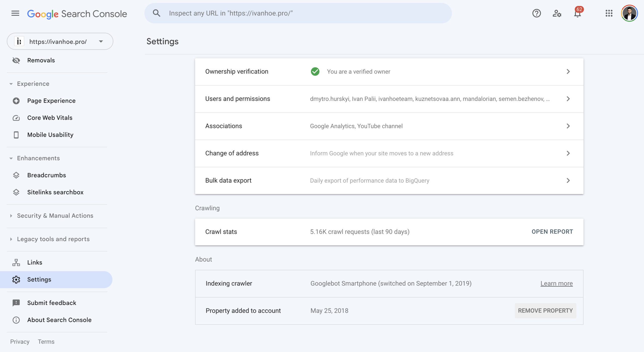
Task: Click the account profile avatar
Action: [x=629, y=13]
